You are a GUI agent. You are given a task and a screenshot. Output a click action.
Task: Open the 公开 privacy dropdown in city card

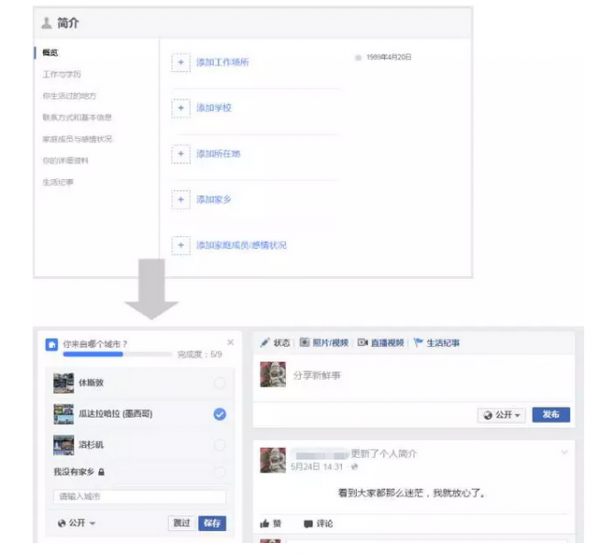(x=78, y=523)
